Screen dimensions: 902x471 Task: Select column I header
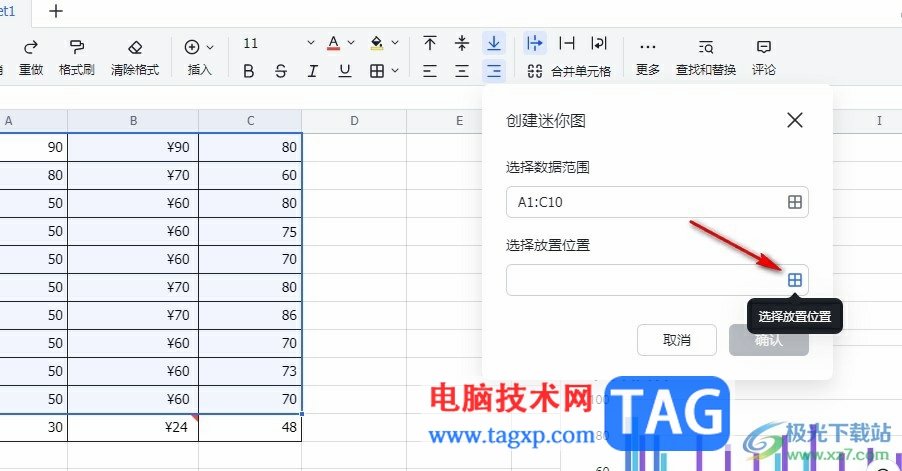879,121
